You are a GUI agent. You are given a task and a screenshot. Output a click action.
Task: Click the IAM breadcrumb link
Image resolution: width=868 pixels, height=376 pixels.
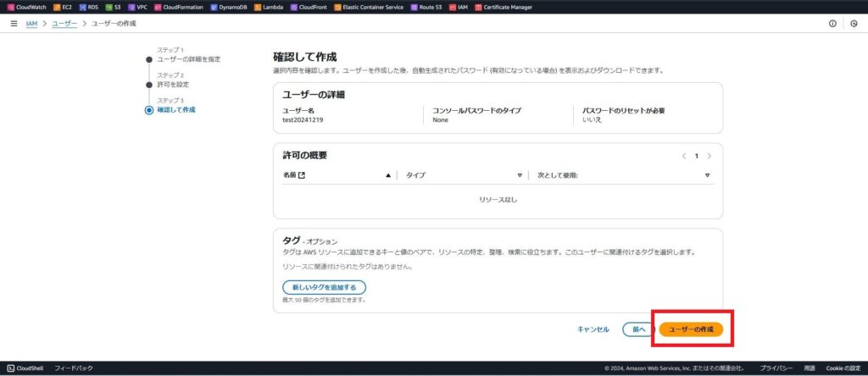tap(31, 23)
